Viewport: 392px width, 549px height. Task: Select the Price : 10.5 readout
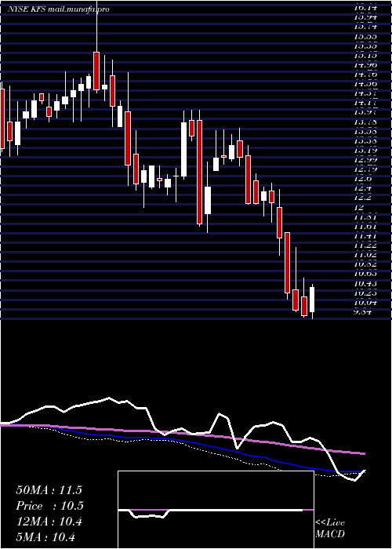[x=49, y=506]
